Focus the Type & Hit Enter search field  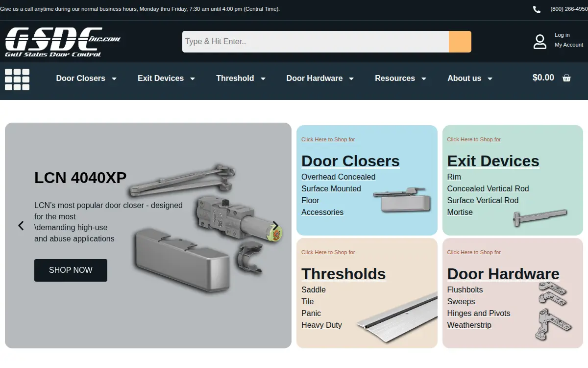pos(316,42)
